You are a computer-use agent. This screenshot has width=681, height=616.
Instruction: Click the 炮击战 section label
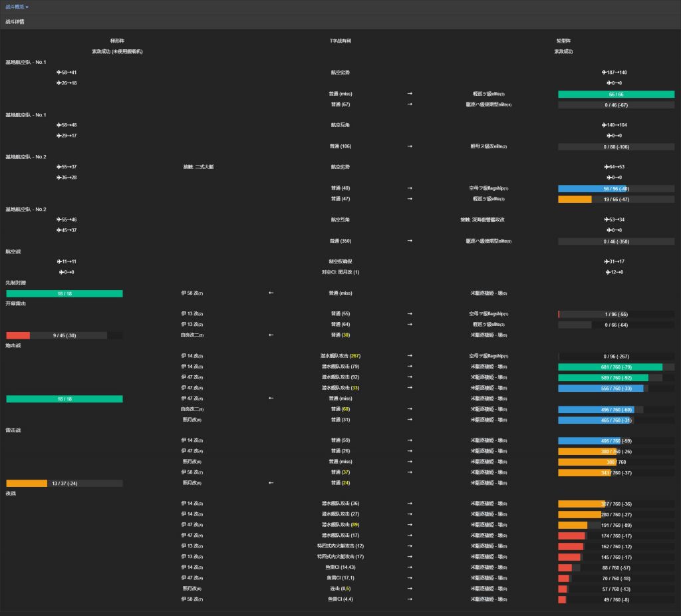13,345
